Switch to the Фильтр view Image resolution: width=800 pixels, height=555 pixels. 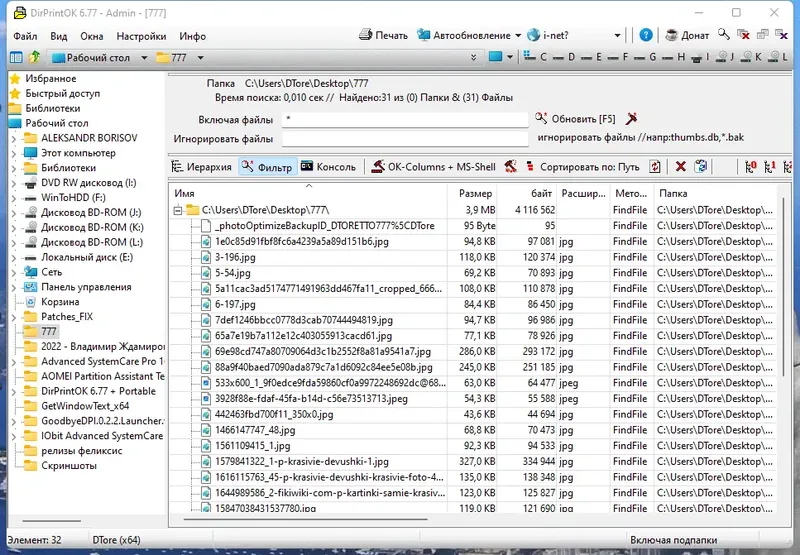point(267,167)
